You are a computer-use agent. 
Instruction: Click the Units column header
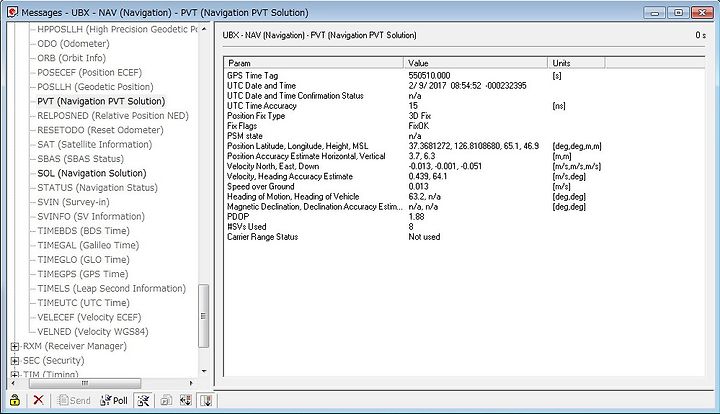[576, 63]
